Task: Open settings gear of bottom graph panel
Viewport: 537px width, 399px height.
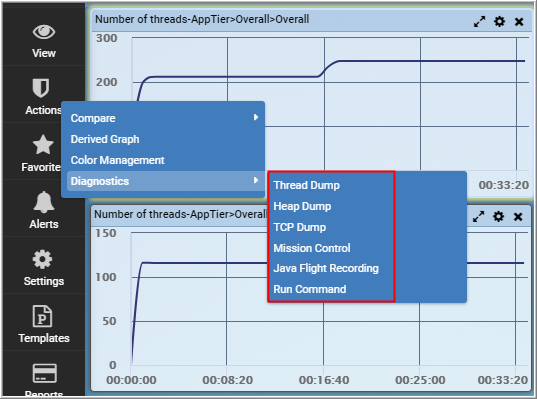Action: [498, 216]
